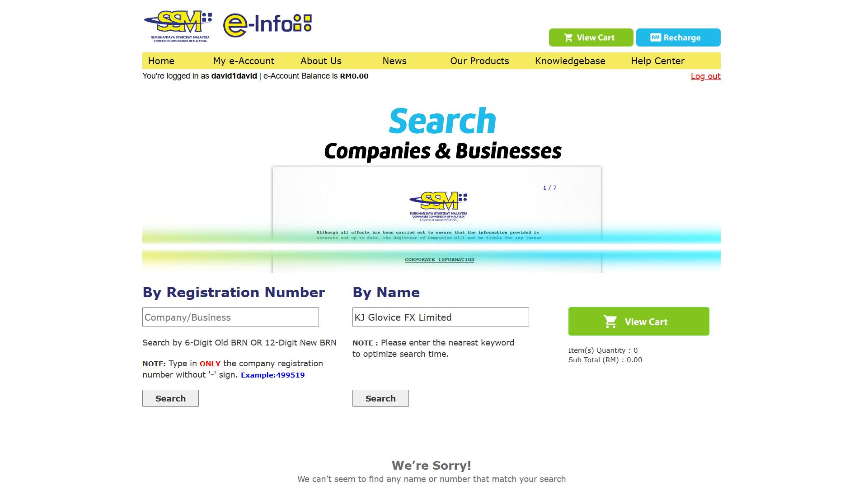Click the My e-Account dropdown menu
Viewport: 868px width, 504px height.
click(244, 61)
